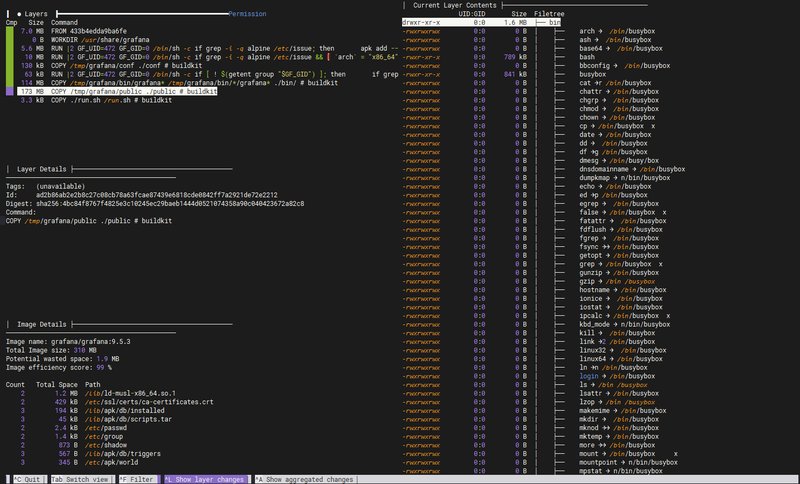This screenshot has width=800, height=484.
Task: Collapse the bin directory in file tree
Action: (554, 22)
